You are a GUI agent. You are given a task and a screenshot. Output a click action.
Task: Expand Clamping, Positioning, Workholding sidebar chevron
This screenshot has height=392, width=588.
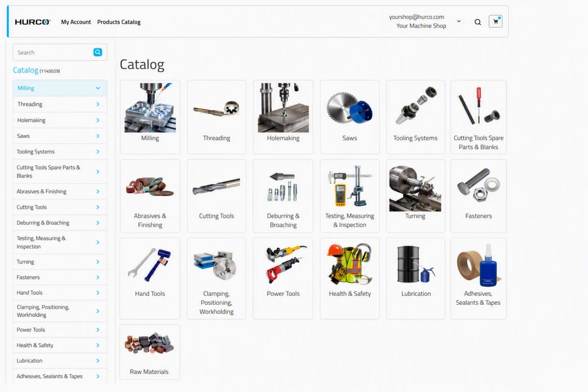(98, 311)
